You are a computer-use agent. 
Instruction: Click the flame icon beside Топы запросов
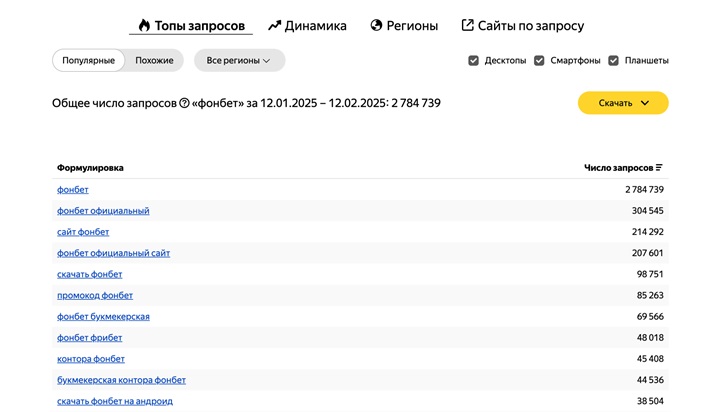click(x=144, y=25)
